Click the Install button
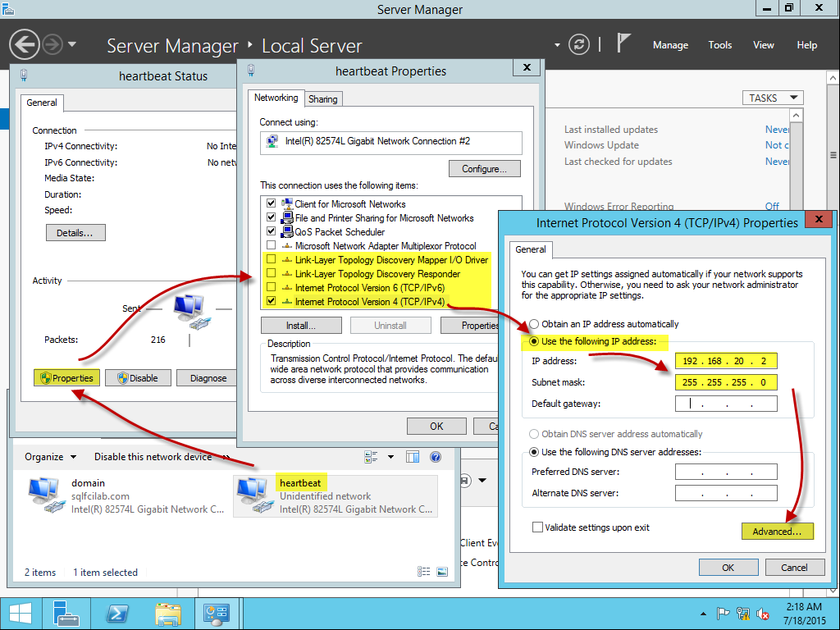 coord(301,325)
